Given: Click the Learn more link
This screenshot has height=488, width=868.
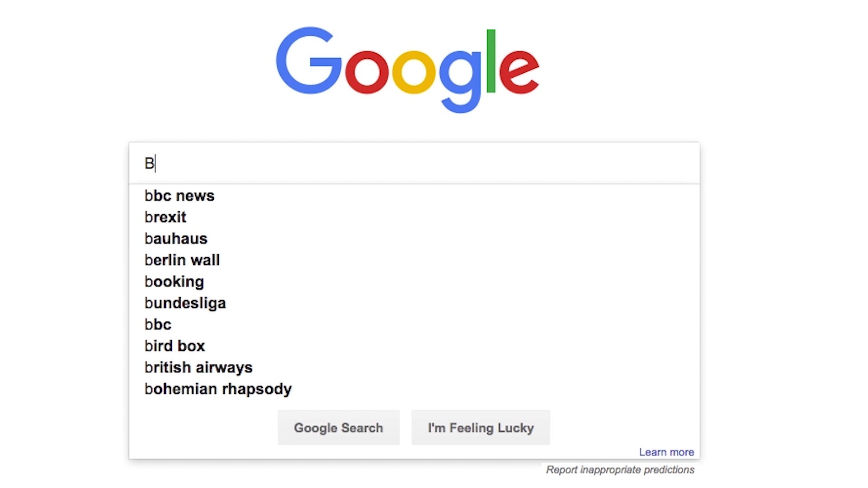Looking at the screenshot, I should [x=666, y=451].
